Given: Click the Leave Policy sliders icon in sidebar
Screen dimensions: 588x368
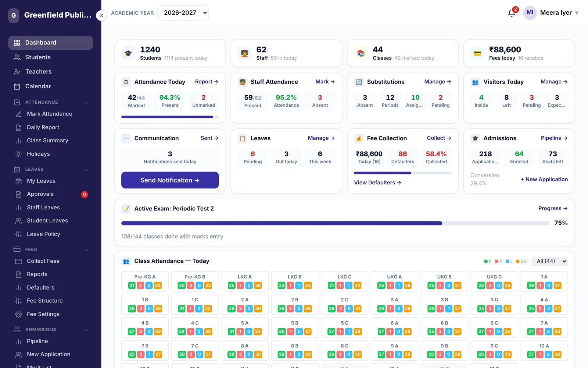Looking at the screenshot, I should 18,234.
